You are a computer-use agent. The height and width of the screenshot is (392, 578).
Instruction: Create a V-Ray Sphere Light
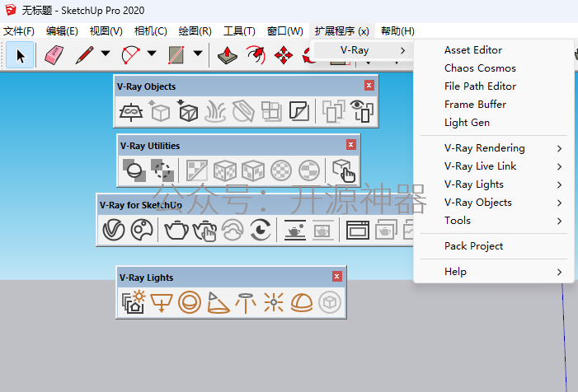coord(190,302)
